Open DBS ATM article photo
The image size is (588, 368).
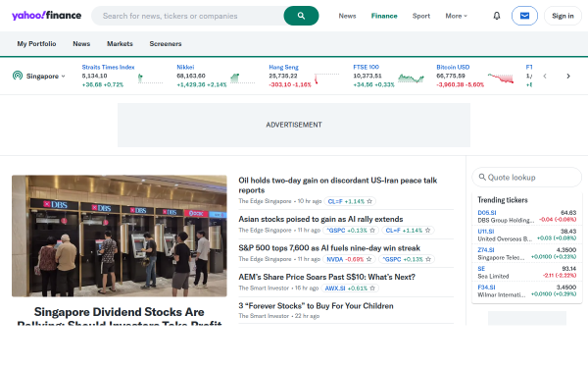point(120,236)
